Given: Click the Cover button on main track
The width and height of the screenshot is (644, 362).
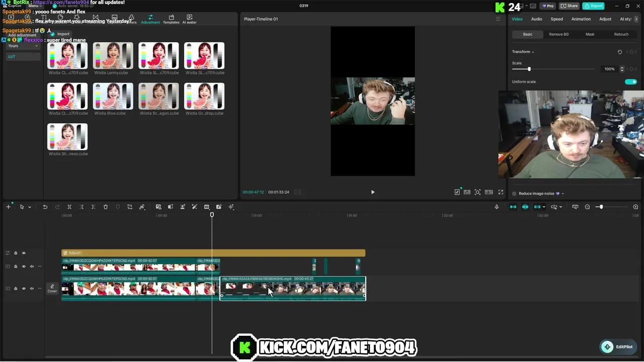Looking at the screenshot, I should [52, 288].
